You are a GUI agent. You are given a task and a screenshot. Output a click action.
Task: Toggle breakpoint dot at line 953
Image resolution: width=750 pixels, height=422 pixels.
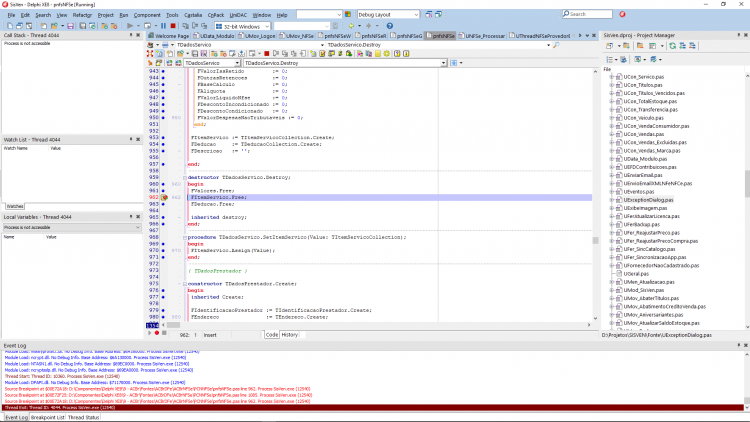pyautogui.click(x=163, y=137)
